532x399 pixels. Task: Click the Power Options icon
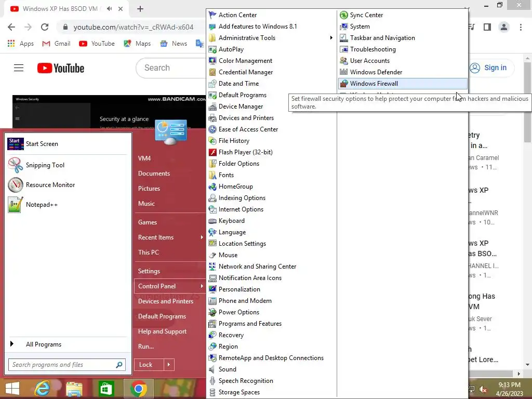(x=212, y=312)
